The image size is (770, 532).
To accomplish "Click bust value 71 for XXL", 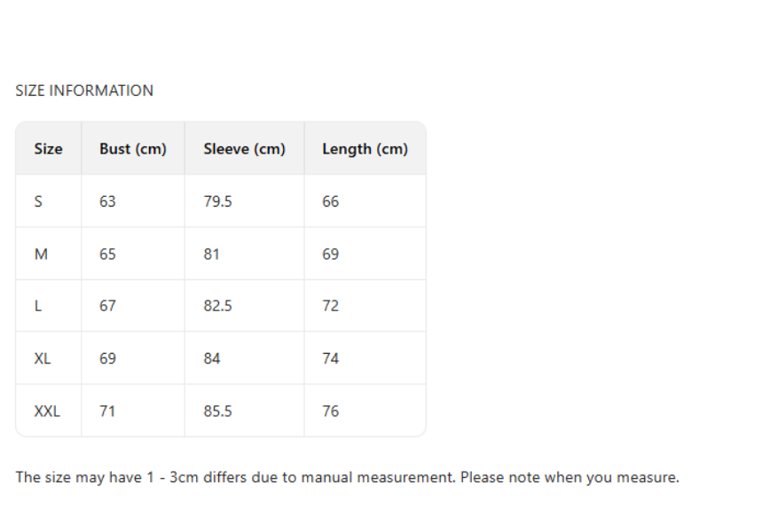I will tap(107, 411).
